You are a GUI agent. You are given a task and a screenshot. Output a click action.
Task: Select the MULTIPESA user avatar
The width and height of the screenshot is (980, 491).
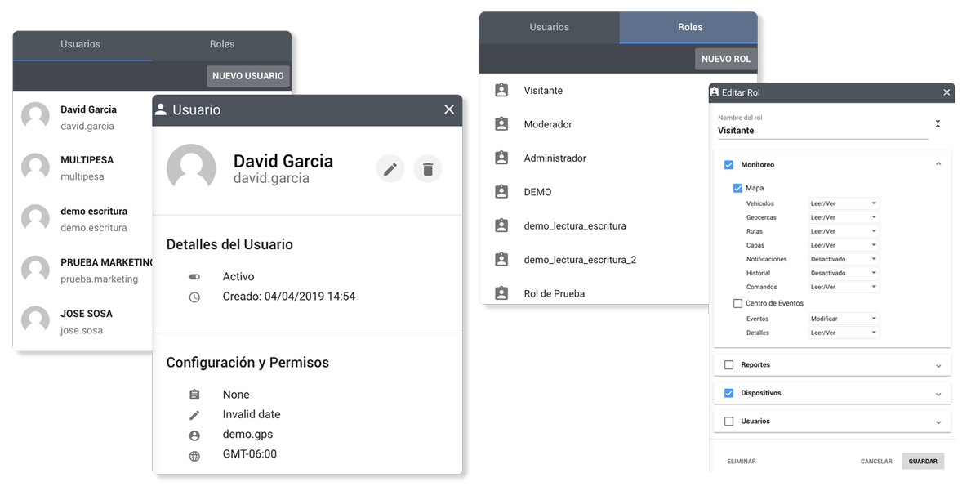(x=35, y=167)
